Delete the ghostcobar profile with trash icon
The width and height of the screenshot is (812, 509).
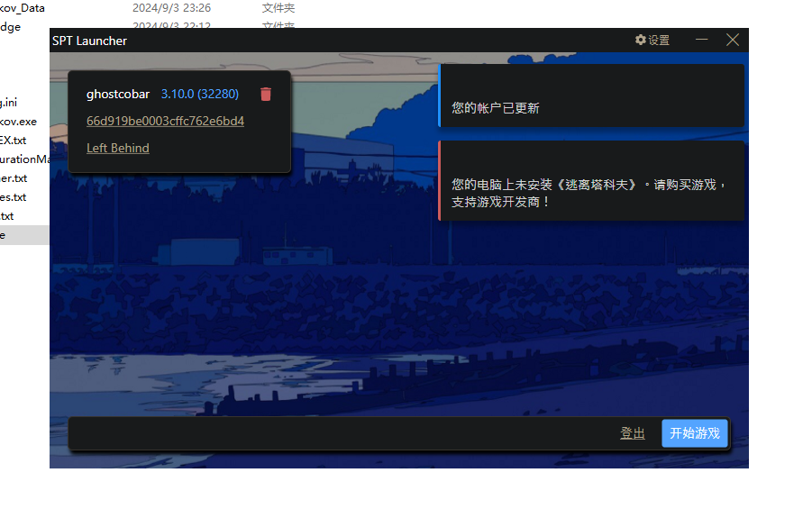coord(266,95)
